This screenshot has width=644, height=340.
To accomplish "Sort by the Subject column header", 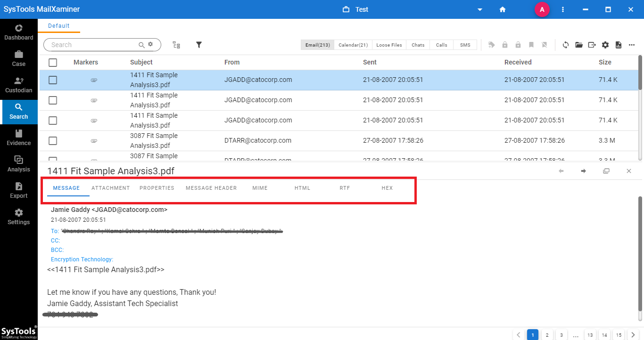I will tap(141, 62).
